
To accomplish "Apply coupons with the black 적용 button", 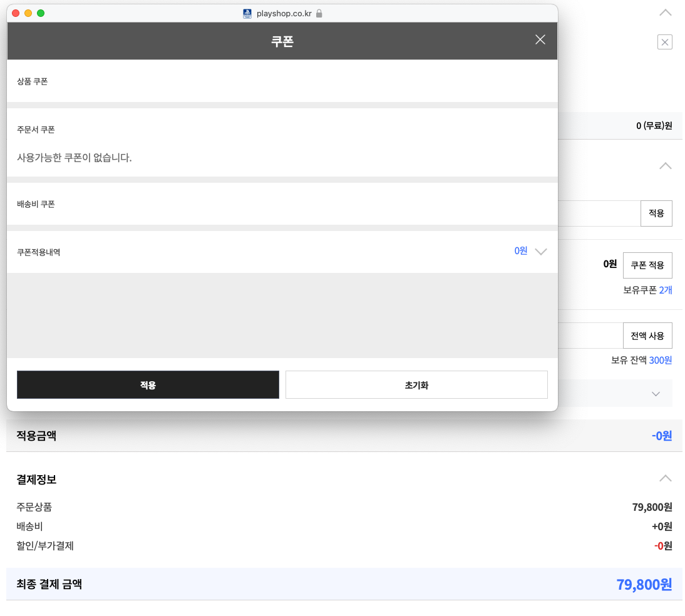I will 148,385.
